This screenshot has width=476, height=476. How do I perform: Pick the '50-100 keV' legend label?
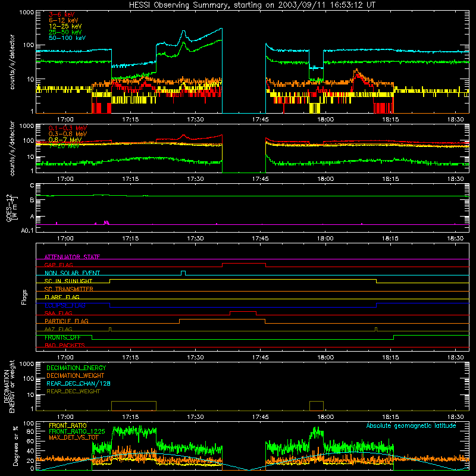[x=67, y=38]
